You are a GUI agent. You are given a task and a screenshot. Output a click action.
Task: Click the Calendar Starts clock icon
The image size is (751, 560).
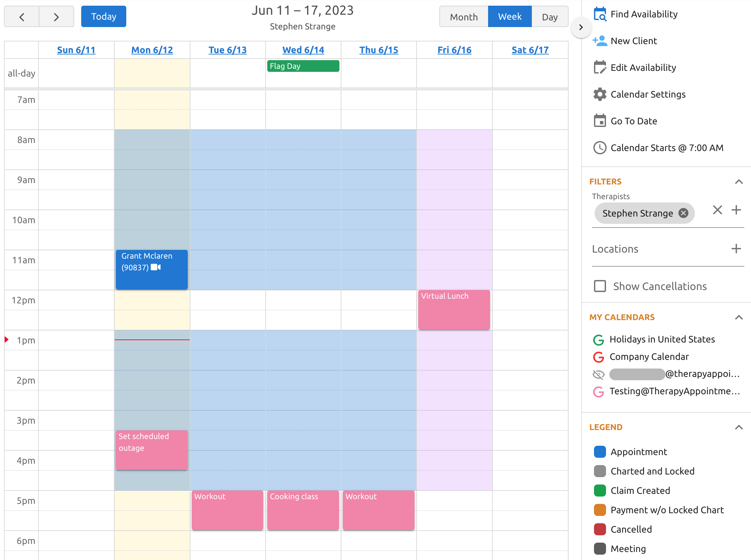tap(600, 148)
